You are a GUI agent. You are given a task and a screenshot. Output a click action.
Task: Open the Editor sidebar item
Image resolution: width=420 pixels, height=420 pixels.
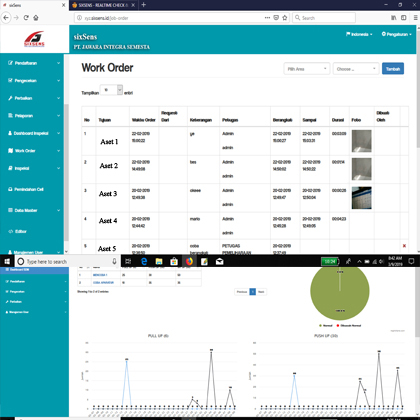point(18,231)
